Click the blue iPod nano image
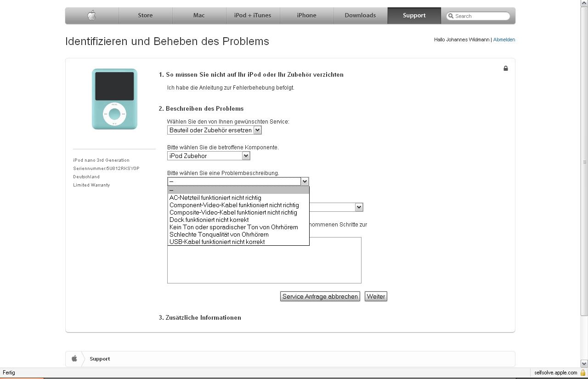Viewport: 588px width, 379px height. pyautogui.click(x=114, y=99)
